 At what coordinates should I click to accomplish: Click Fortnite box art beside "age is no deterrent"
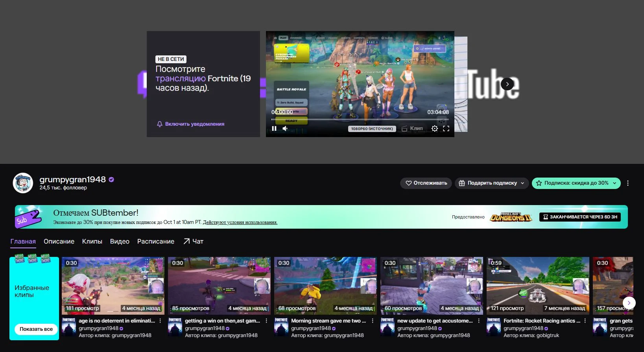click(69, 327)
